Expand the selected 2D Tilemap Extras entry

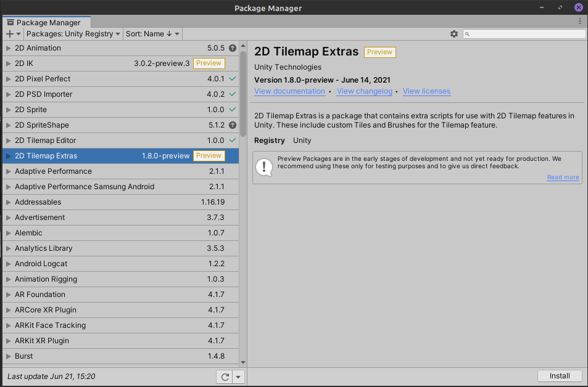8,156
